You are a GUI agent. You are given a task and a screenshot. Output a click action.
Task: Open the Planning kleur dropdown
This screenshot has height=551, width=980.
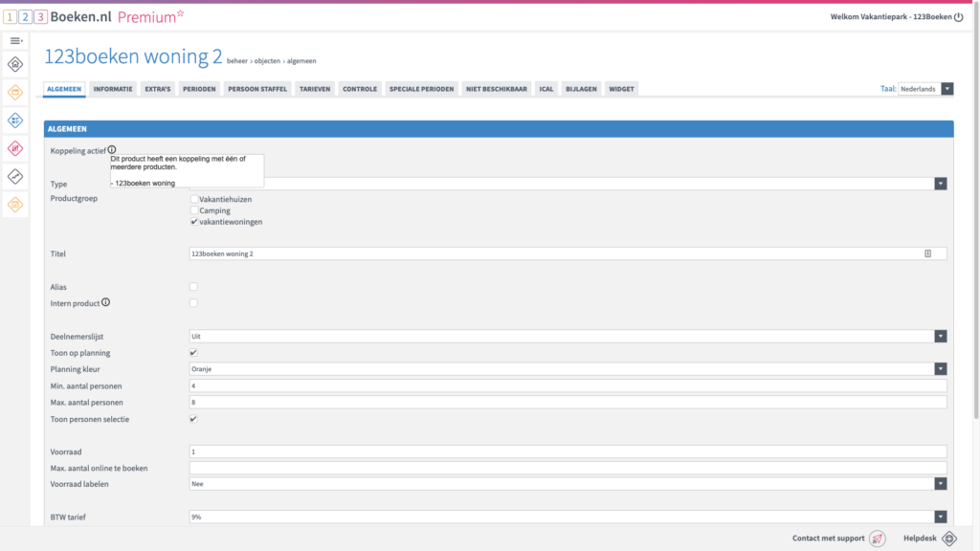pos(568,369)
